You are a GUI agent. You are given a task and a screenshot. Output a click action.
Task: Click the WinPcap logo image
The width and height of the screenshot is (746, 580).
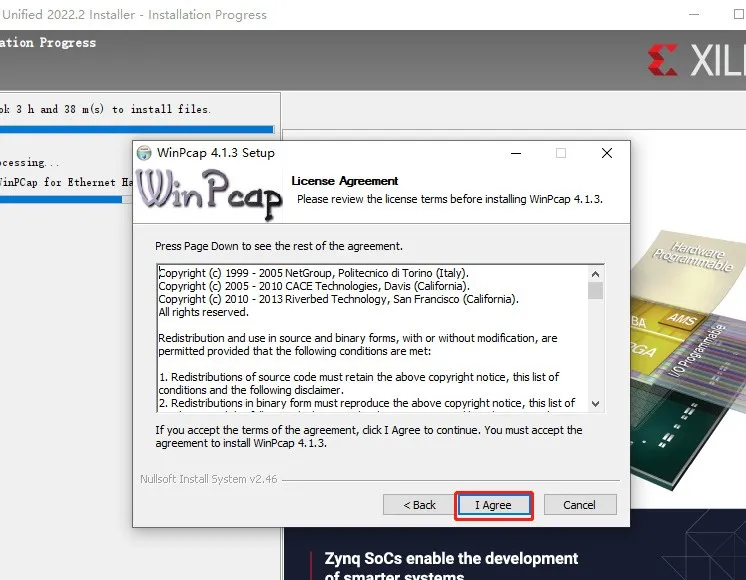[208, 195]
